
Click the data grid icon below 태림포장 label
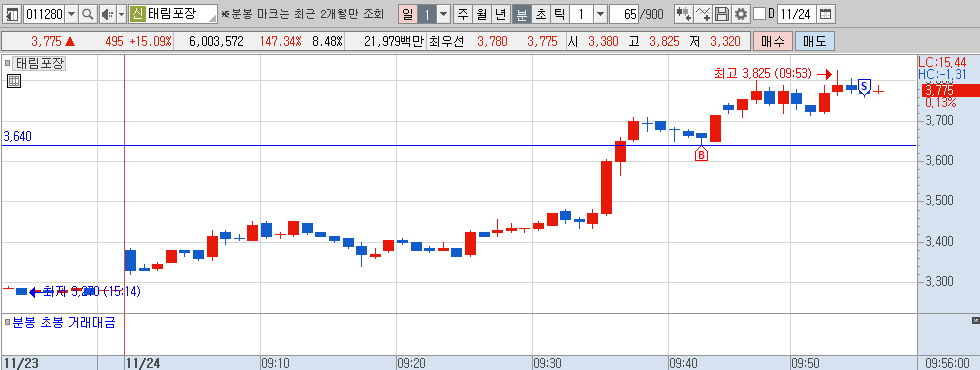(14, 81)
